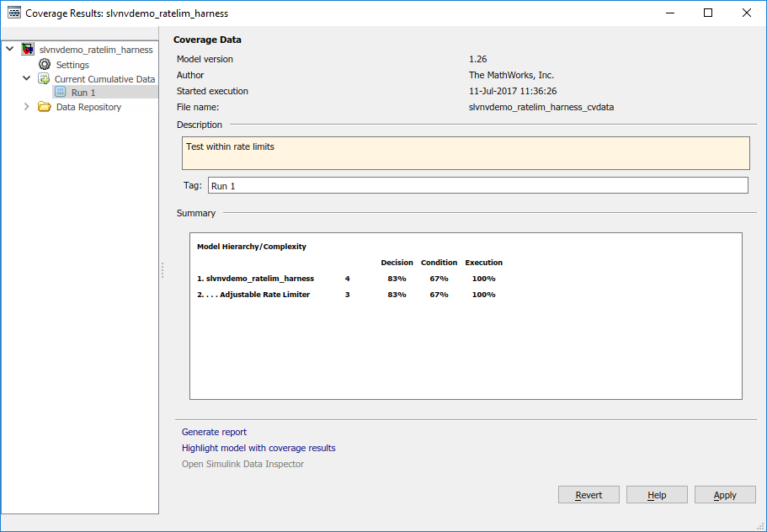Minimize the Coverage Results window
The height and width of the screenshot is (532, 767).
pyautogui.click(x=670, y=13)
